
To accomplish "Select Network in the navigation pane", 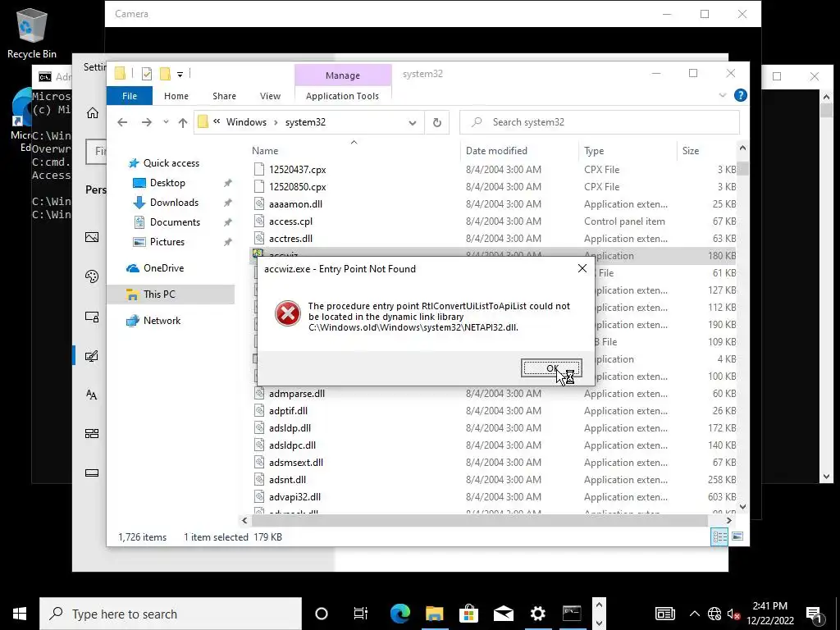I will pos(162,321).
